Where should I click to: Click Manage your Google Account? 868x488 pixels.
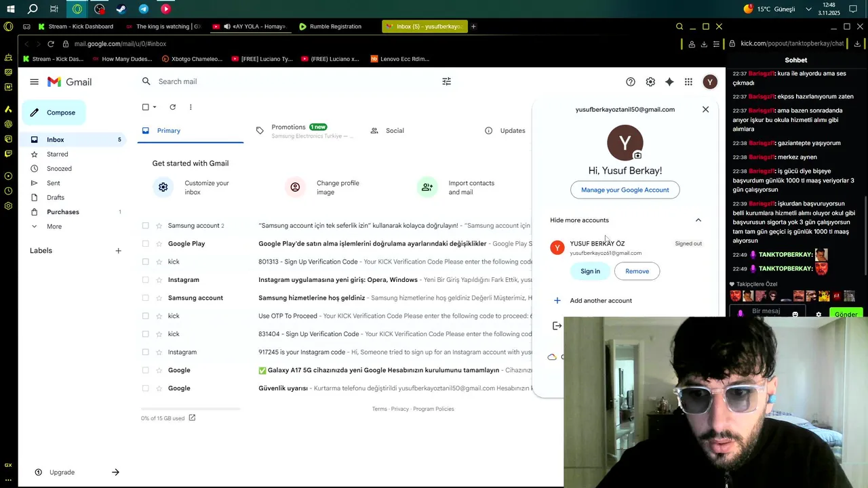coord(625,190)
